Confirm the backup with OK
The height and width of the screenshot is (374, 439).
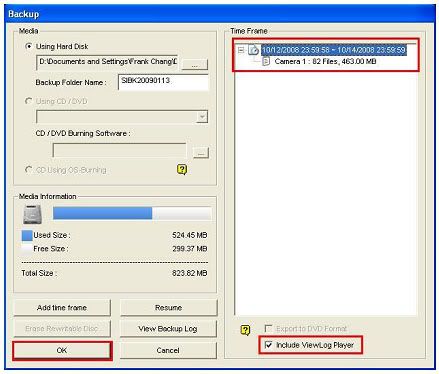(x=62, y=350)
